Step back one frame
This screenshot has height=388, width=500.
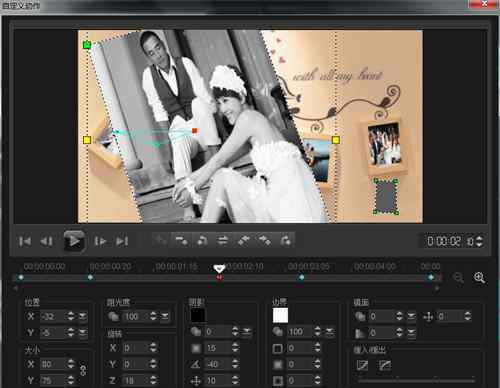click(46, 241)
